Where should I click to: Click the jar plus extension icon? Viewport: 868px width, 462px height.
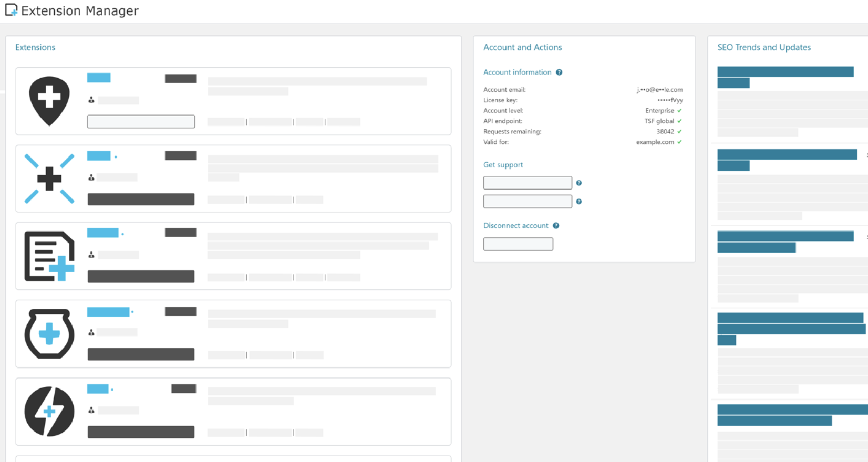point(49,334)
